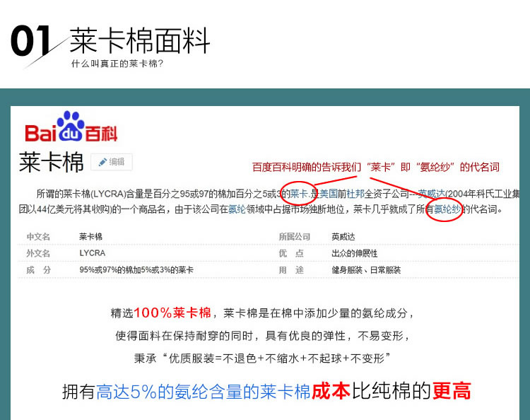Click the 外文名 label
Image resolution: width=530 pixels, height=420 pixels.
tap(38, 253)
